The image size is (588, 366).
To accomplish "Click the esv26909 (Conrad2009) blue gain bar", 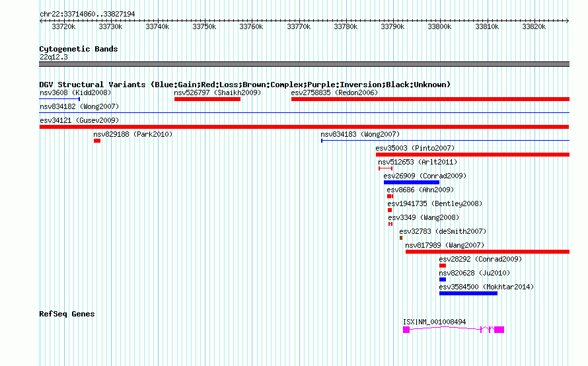I will pos(412,182).
